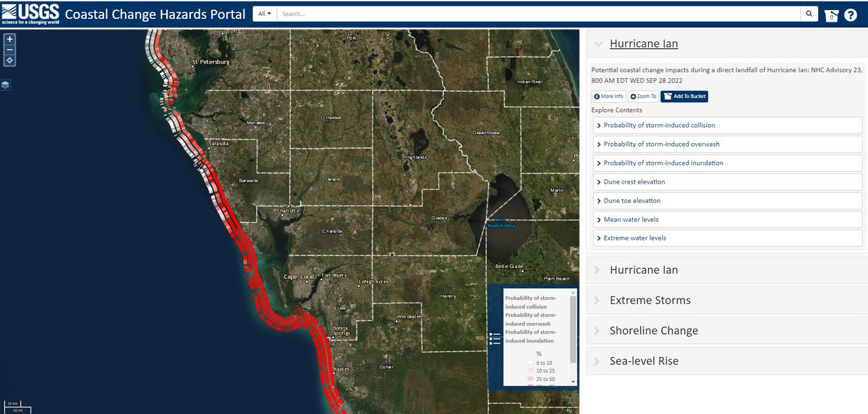
Task: Expand Probability of storm-induced overwash
Action: pos(727,144)
